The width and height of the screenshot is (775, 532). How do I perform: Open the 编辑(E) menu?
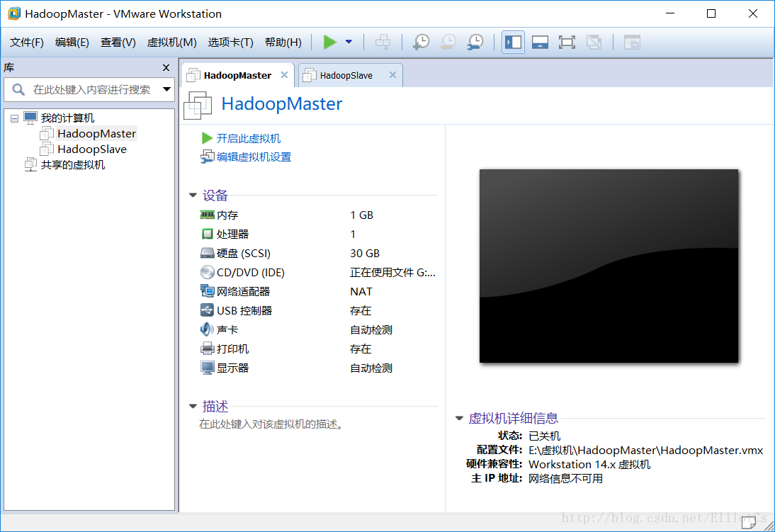tap(72, 43)
